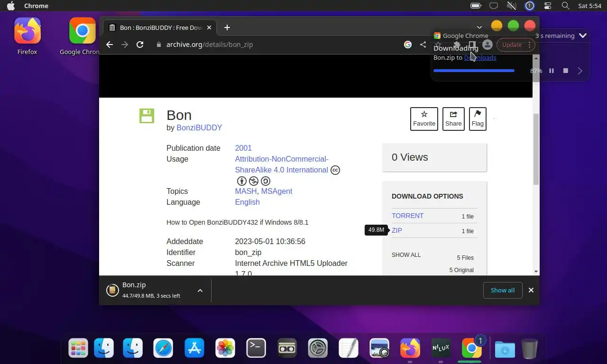Open the site info lock icon
Screen dimensions: 607x364
pyautogui.click(x=159, y=45)
